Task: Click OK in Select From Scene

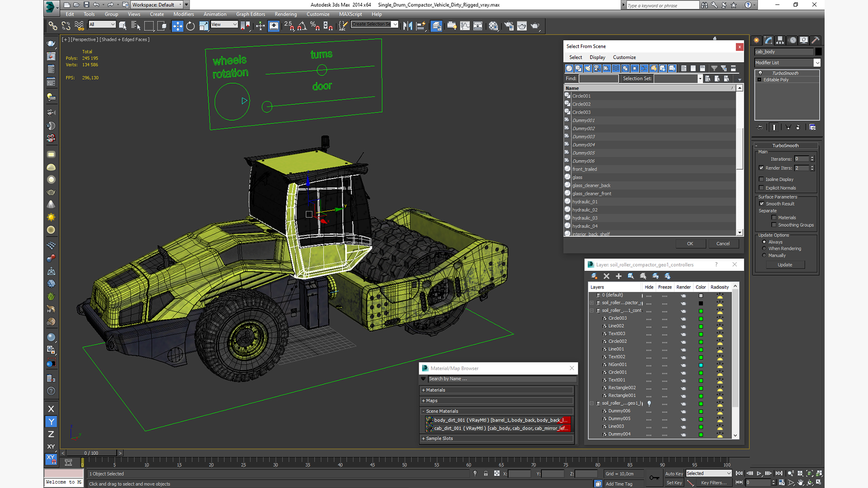Action: coord(690,244)
